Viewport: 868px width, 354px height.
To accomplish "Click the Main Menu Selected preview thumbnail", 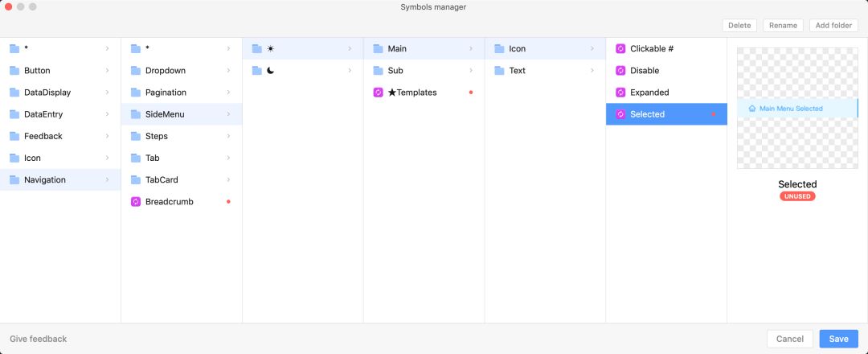I will [x=797, y=108].
